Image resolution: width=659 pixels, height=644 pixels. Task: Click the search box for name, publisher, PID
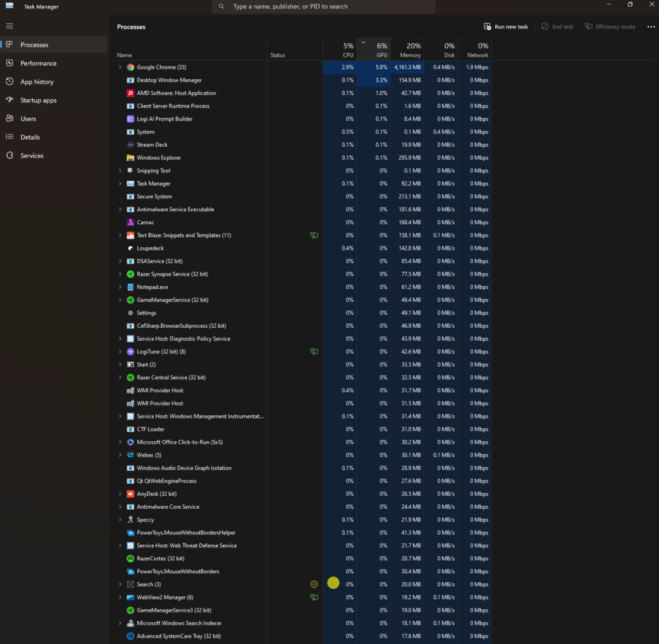(323, 6)
